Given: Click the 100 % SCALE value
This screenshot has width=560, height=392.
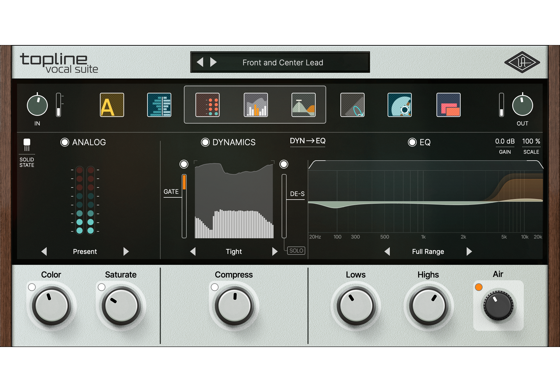Looking at the screenshot, I should pyautogui.click(x=531, y=141).
